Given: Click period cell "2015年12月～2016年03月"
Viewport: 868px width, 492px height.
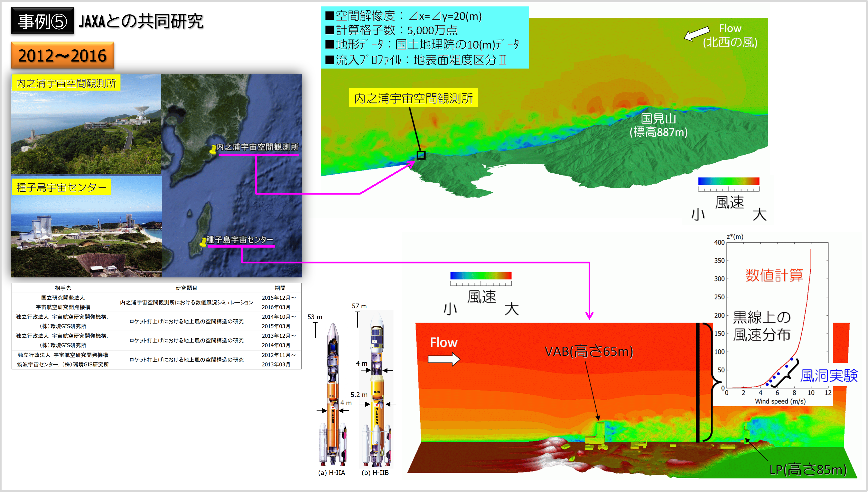Looking at the screenshot, I should tap(280, 303).
